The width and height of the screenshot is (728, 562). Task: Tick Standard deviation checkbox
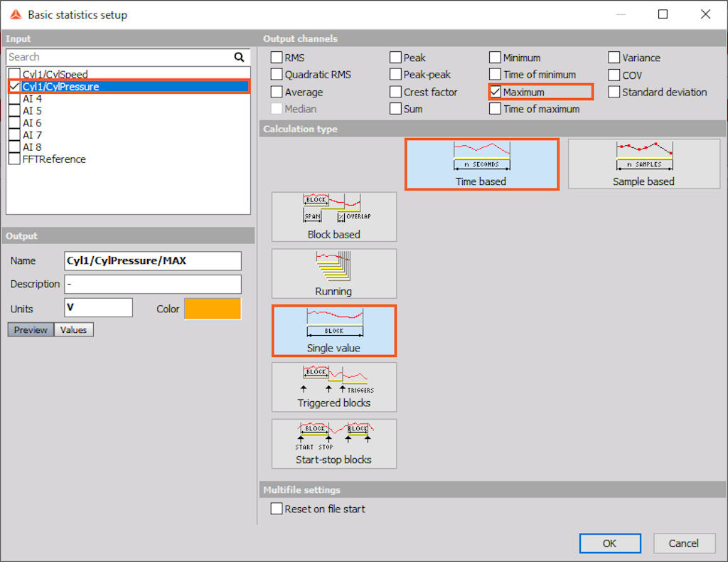(x=614, y=92)
